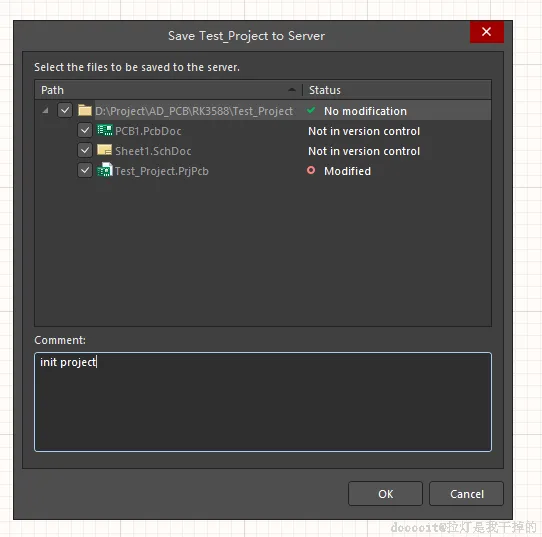Viewport: 542px width, 537px height.
Task: Click the Cancel button
Action: (x=466, y=494)
